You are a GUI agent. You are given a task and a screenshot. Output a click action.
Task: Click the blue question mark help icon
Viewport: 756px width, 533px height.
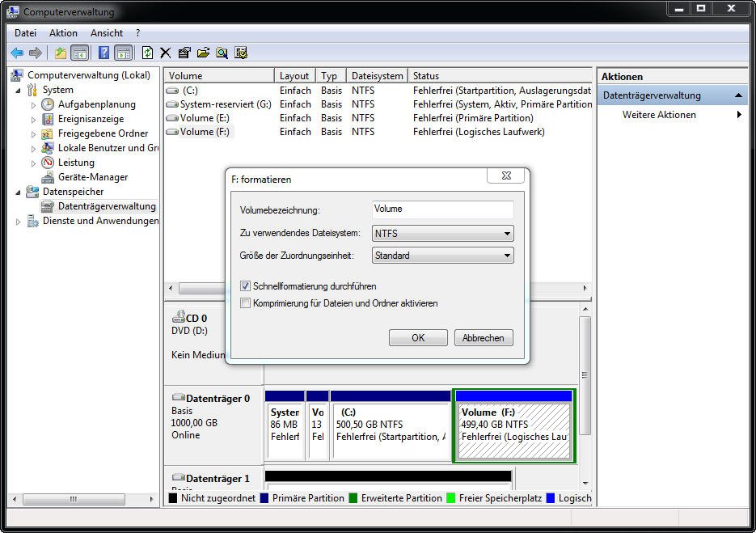pyautogui.click(x=103, y=53)
